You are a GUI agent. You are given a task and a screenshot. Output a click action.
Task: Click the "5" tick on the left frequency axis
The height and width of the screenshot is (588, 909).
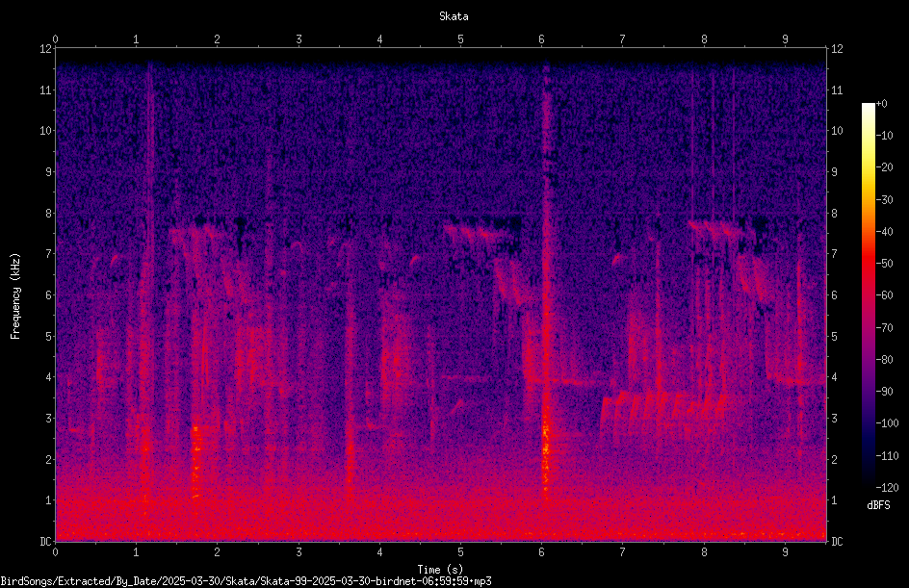coord(48,336)
